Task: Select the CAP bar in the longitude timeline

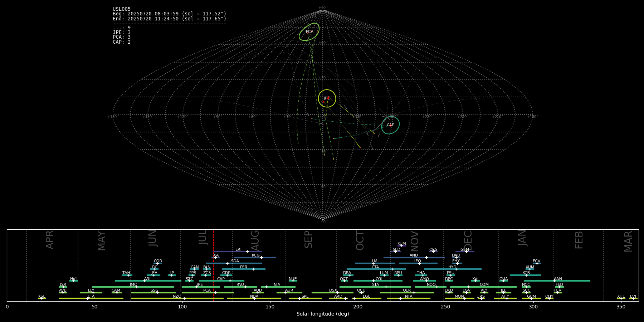Action: pos(222,281)
